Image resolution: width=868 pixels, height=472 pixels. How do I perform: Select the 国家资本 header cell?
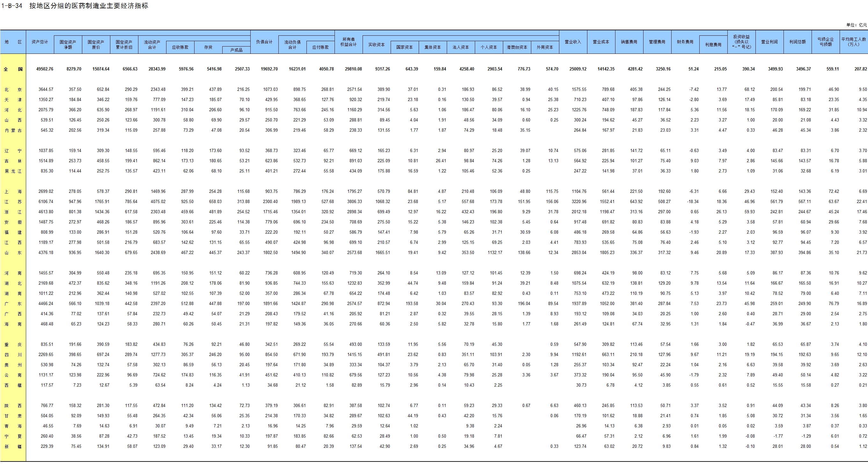click(x=404, y=47)
